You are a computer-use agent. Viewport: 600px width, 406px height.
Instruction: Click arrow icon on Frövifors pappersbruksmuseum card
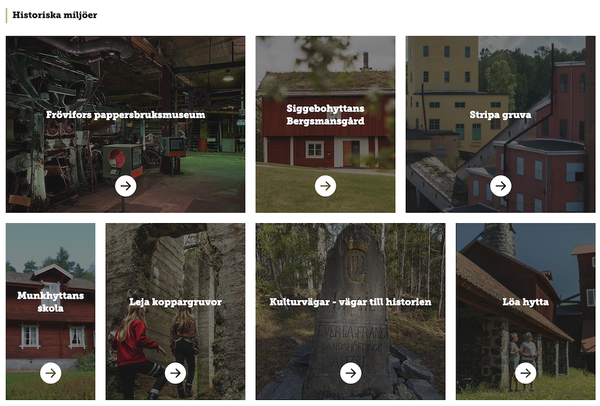point(126,186)
